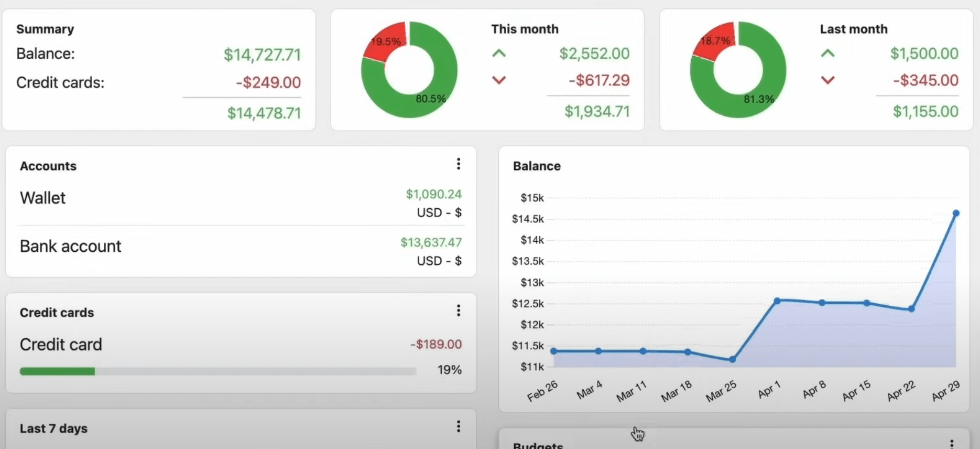Click the $14,727.71 balance value

click(262, 55)
